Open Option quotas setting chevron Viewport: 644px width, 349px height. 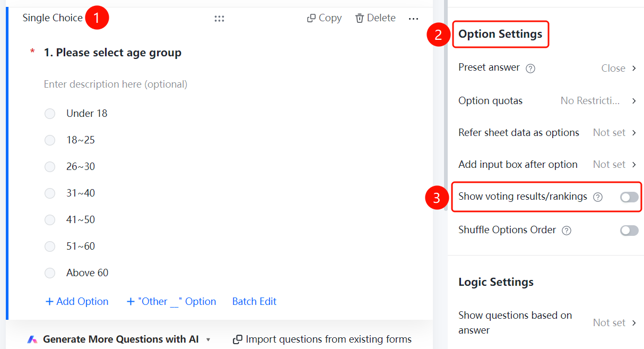(x=634, y=101)
